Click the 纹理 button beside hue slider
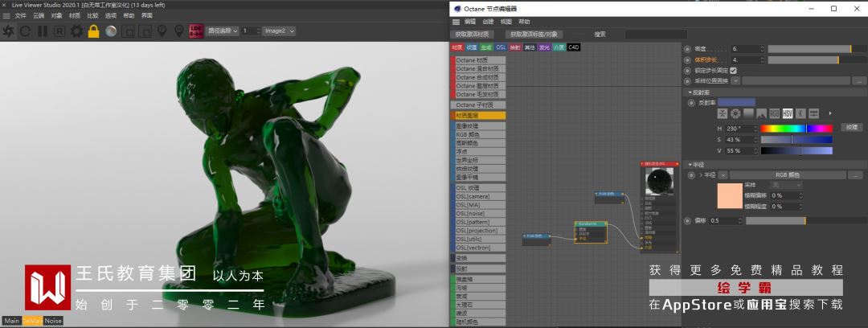Screen dimensions: 868x328 pyautogui.click(x=851, y=128)
